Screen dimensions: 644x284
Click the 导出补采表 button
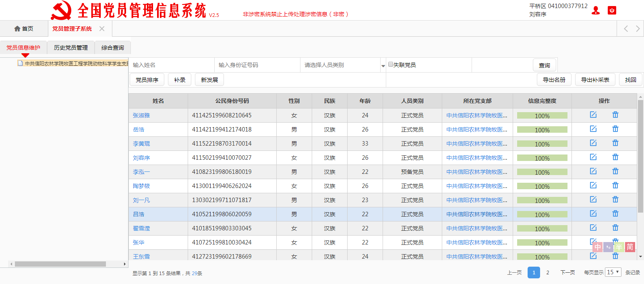pyautogui.click(x=595, y=80)
